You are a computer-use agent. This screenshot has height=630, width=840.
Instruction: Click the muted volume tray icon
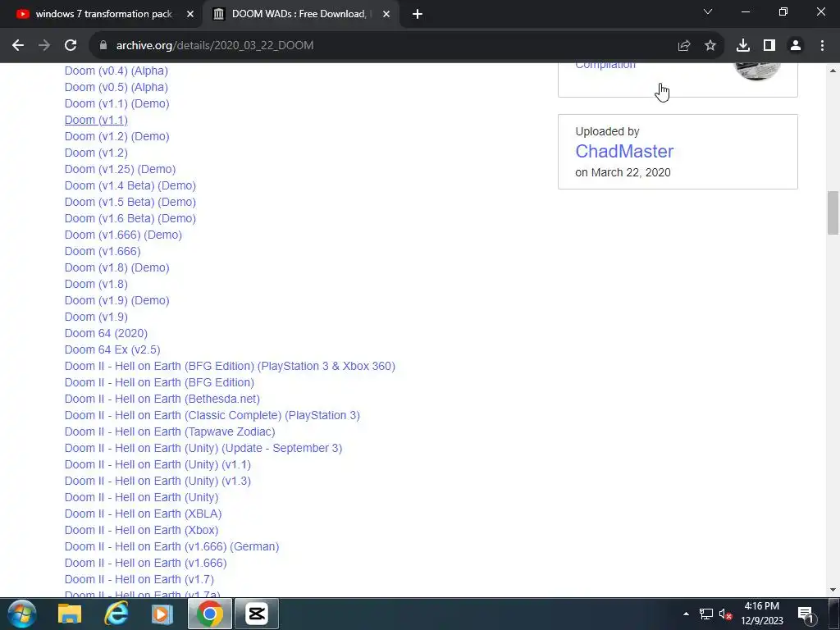(725, 614)
